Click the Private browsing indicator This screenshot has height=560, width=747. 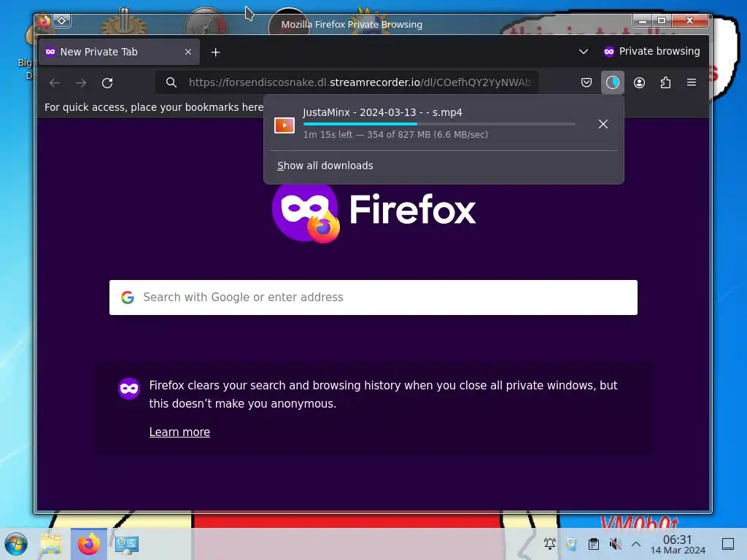(651, 52)
